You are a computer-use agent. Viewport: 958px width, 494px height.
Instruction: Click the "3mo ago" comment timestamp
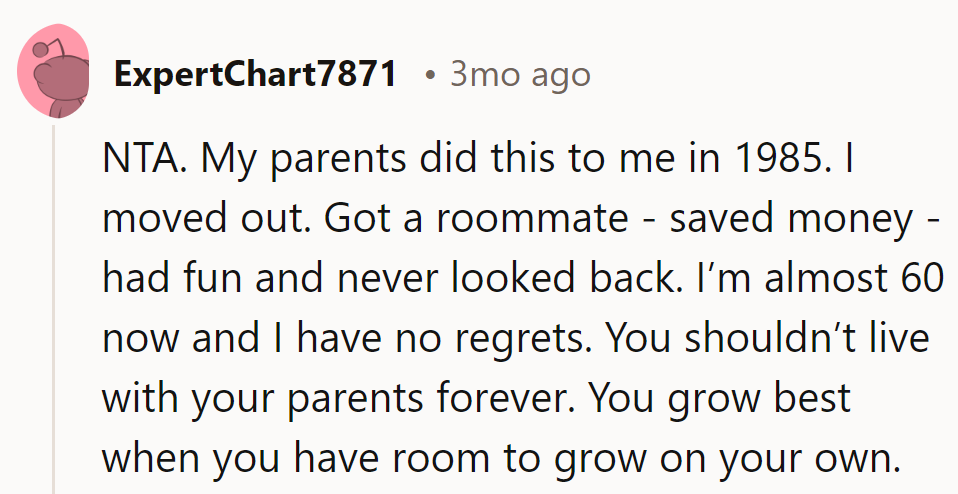tap(520, 74)
